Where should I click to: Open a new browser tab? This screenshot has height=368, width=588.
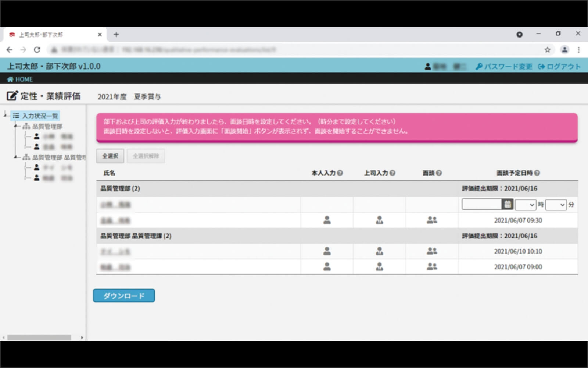[x=116, y=35]
